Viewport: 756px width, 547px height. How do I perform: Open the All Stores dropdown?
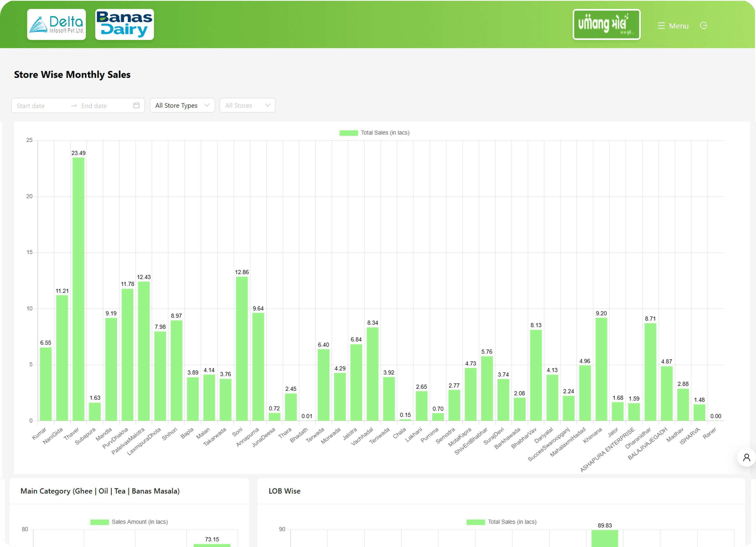[x=247, y=105]
